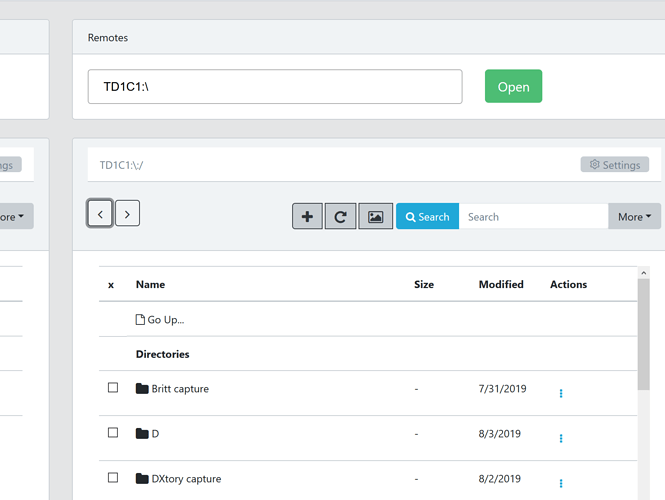Open the DXtory capture folder

click(x=186, y=478)
